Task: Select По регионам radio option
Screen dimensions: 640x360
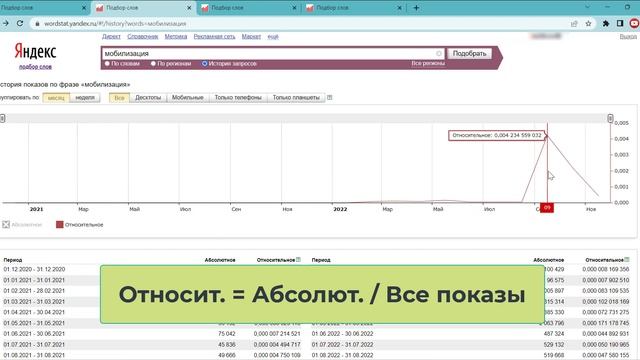Action: (153, 64)
